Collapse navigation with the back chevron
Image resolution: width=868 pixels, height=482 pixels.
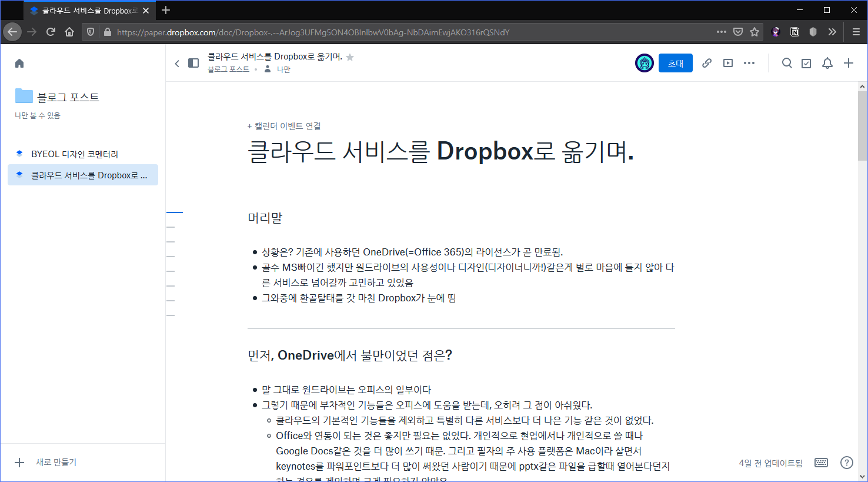177,63
